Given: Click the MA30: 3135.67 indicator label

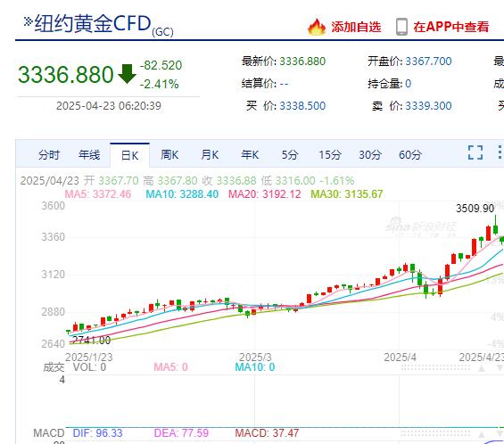Looking at the screenshot, I should 347,194.
